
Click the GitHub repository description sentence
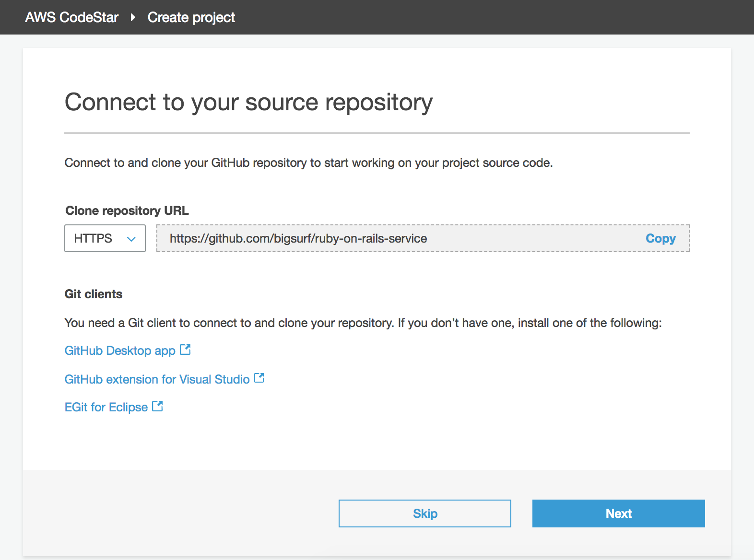(x=308, y=163)
